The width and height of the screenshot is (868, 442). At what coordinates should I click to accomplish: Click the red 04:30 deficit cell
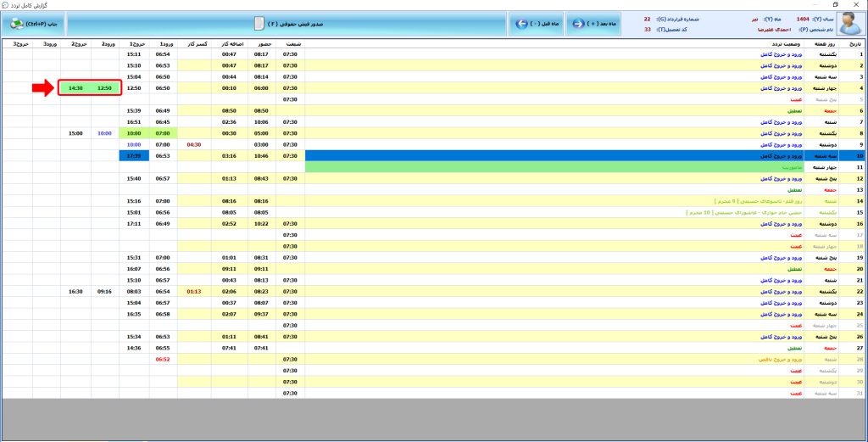point(193,145)
